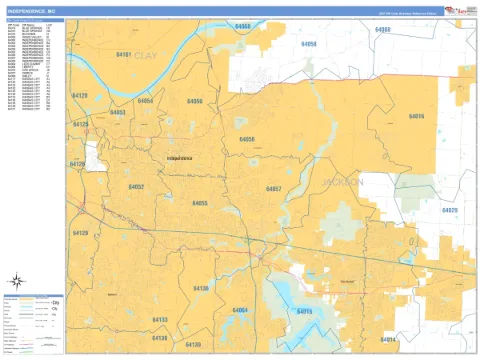Select the 64055 ZIP code label
Screen dimensions: 480x360
point(200,203)
